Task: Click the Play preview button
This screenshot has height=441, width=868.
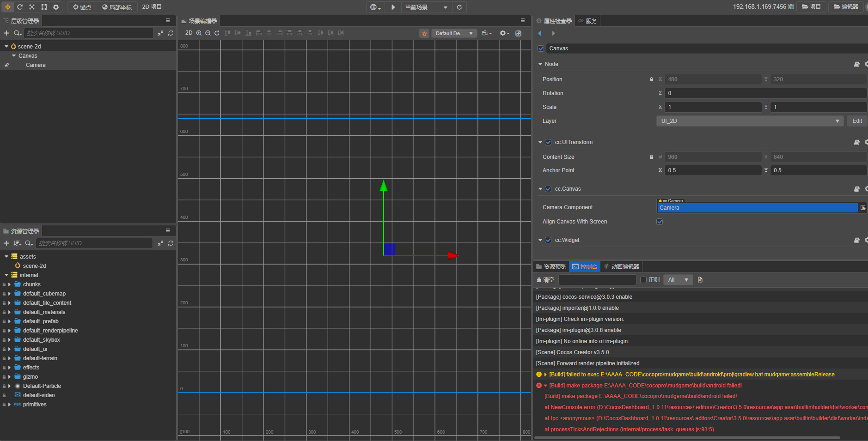Action: 393,7
